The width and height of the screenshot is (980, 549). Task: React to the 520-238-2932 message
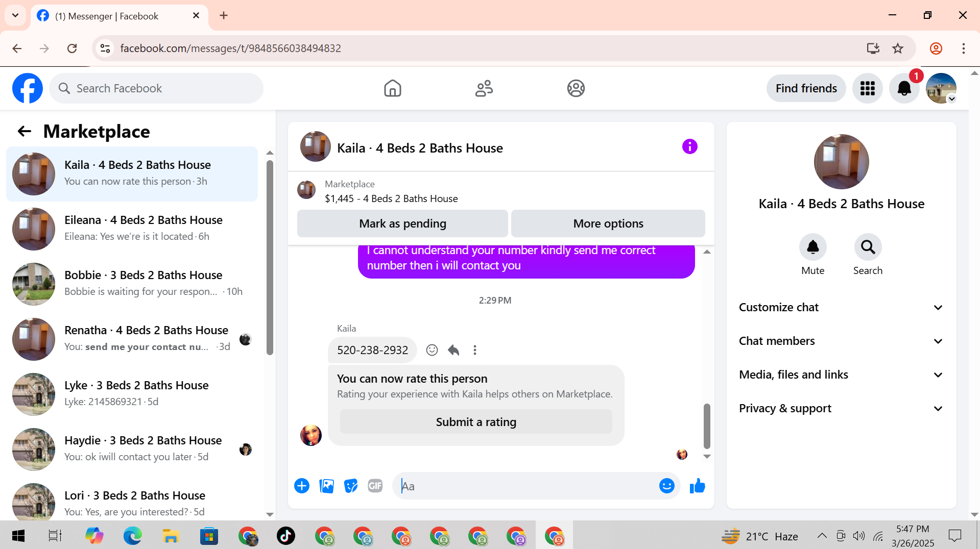(432, 350)
